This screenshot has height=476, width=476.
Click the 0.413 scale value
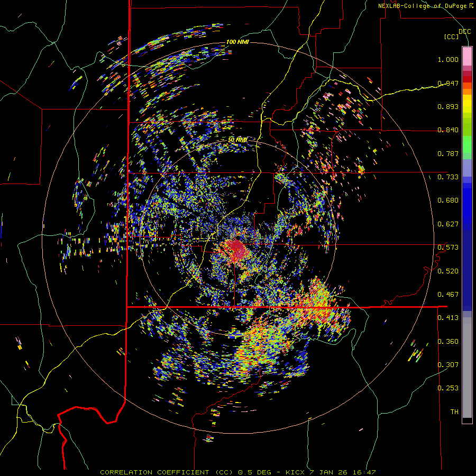point(448,318)
